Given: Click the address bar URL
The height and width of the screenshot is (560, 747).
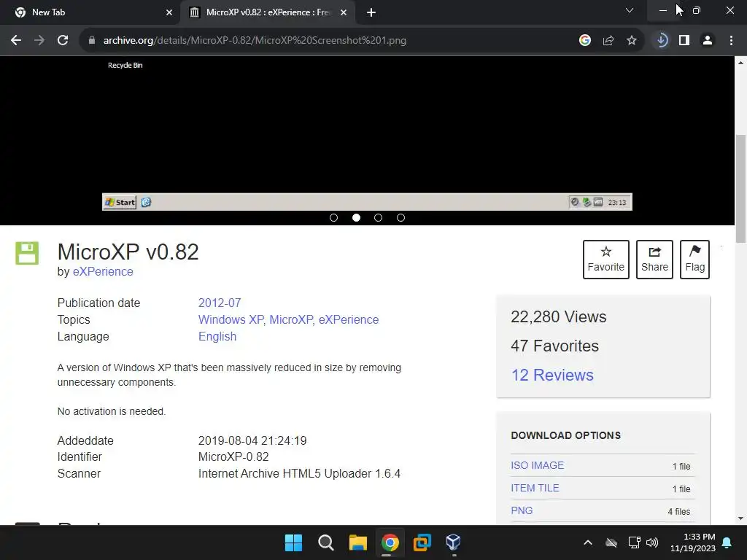Looking at the screenshot, I should click(x=255, y=41).
